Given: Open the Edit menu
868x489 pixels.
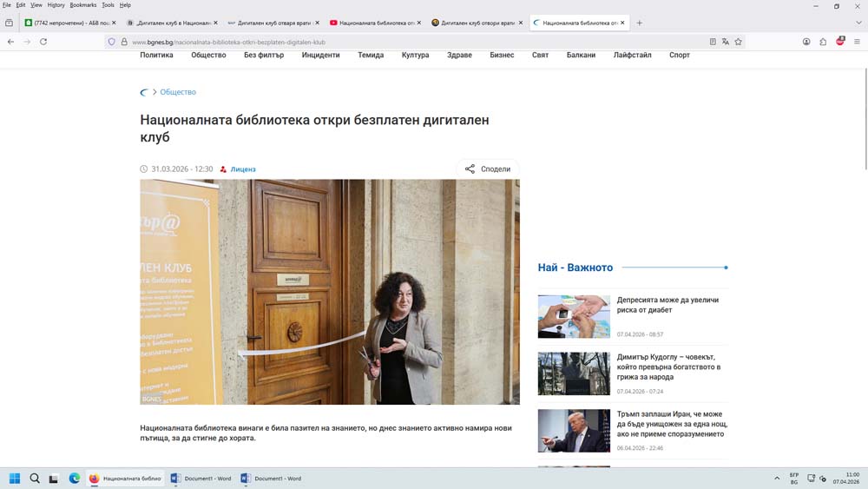Looking at the screenshot, I should pyautogui.click(x=21, y=5).
